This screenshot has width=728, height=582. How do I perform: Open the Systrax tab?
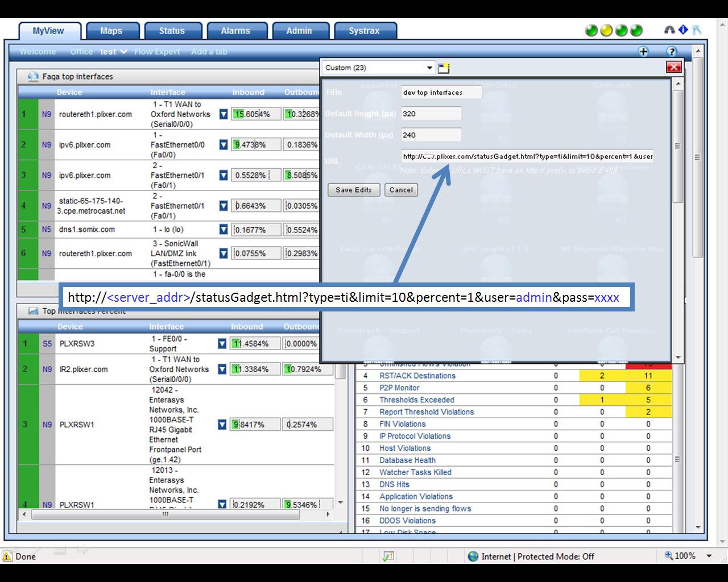click(364, 31)
